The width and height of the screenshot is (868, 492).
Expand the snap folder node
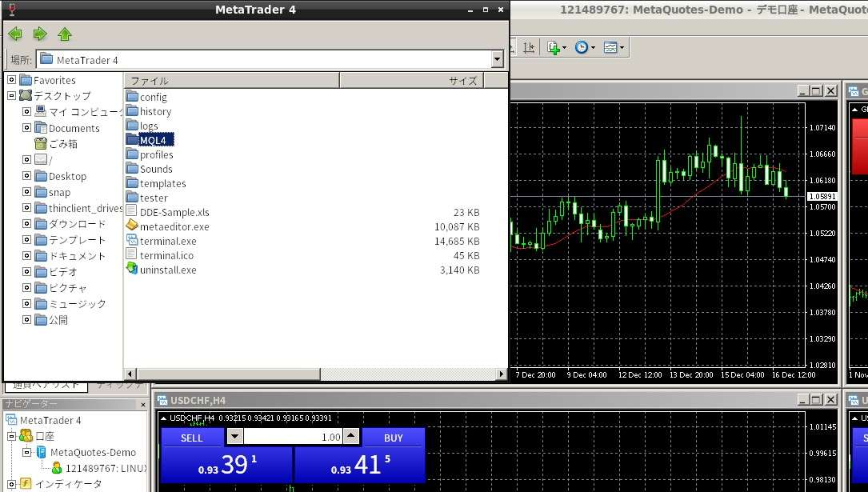pos(26,191)
